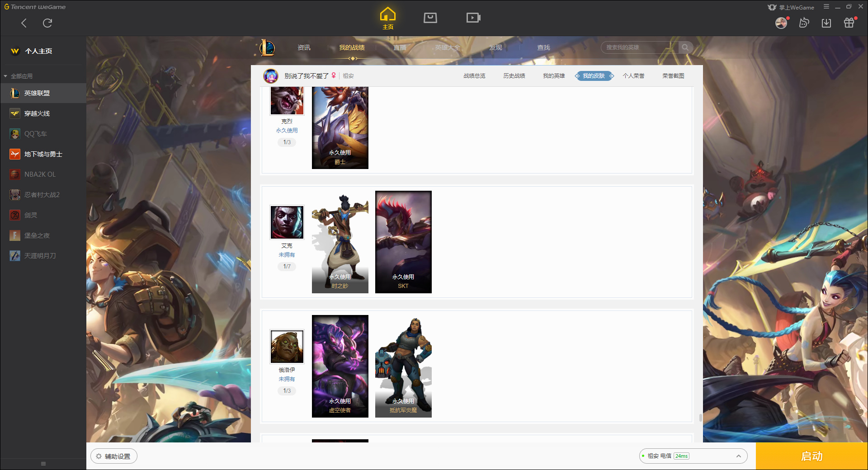The height and width of the screenshot is (470, 868).
Task: Click 永久使用 under 克烈
Action: 287,131
